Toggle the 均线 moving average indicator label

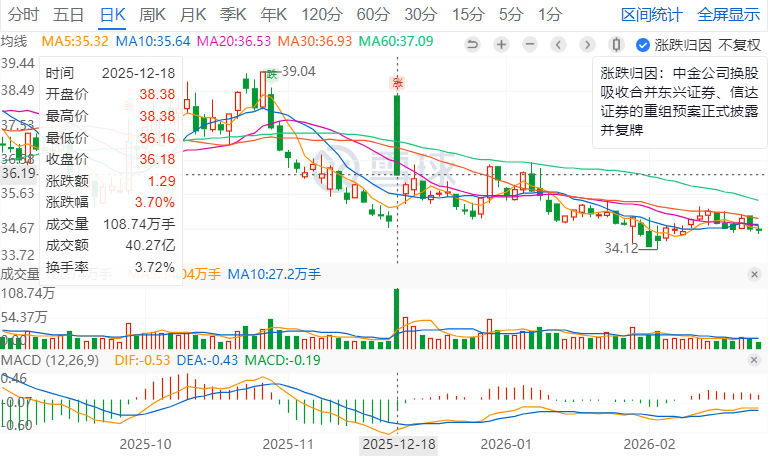13,41
